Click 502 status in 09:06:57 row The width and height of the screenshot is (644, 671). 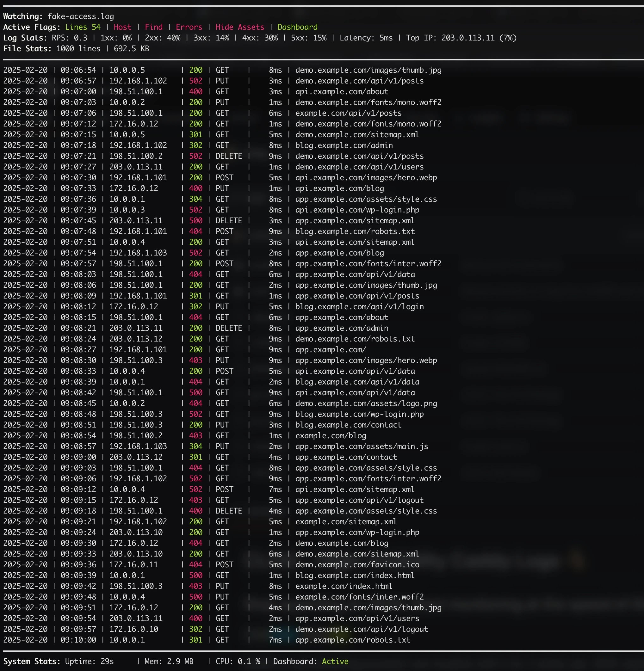pyautogui.click(x=196, y=81)
